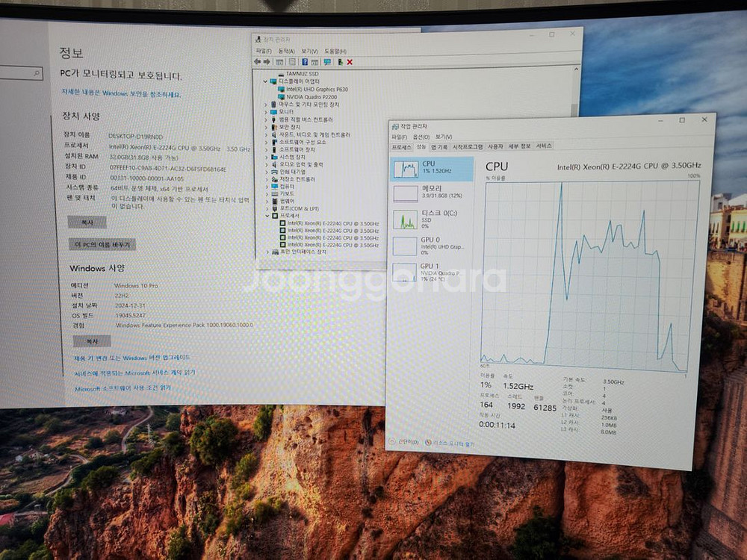Select the GPU 1 NVIDIA Quadro mini graph
747x560 pixels.
(x=404, y=273)
